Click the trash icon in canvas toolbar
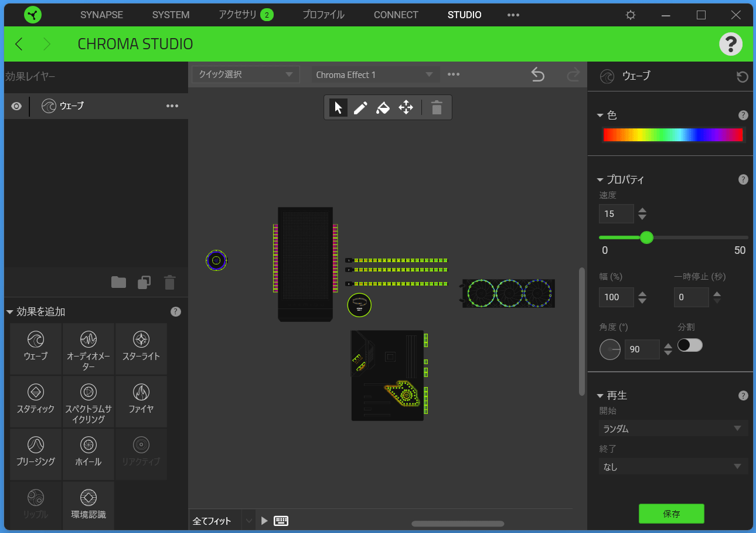This screenshot has height=533, width=756. pos(437,108)
